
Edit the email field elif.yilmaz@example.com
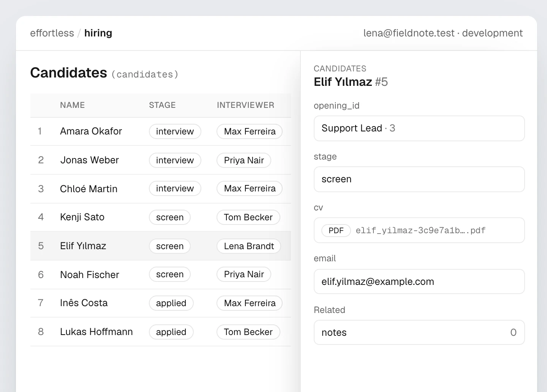pyautogui.click(x=419, y=281)
